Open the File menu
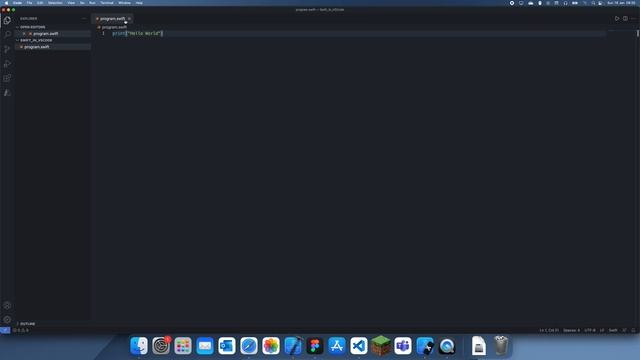The width and height of the screenshot is (640, 360). [29, 3]
